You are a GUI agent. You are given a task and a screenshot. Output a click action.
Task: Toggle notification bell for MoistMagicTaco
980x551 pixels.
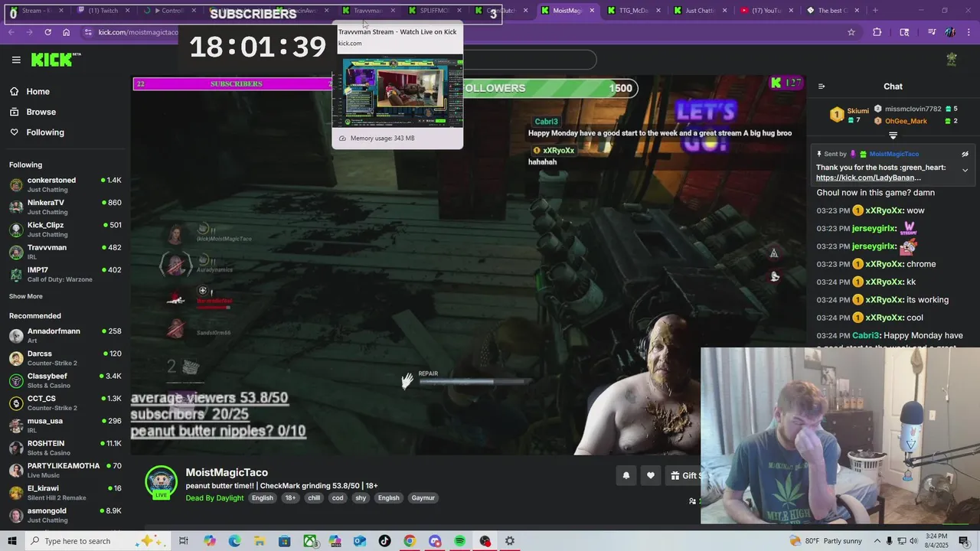click(626, 475)
